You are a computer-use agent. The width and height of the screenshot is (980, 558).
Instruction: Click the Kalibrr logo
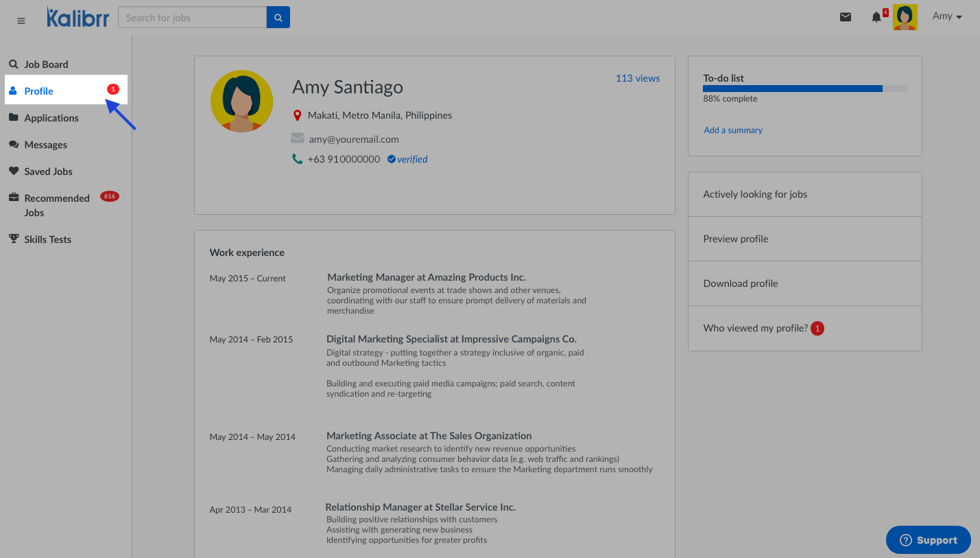pos(77,18)
